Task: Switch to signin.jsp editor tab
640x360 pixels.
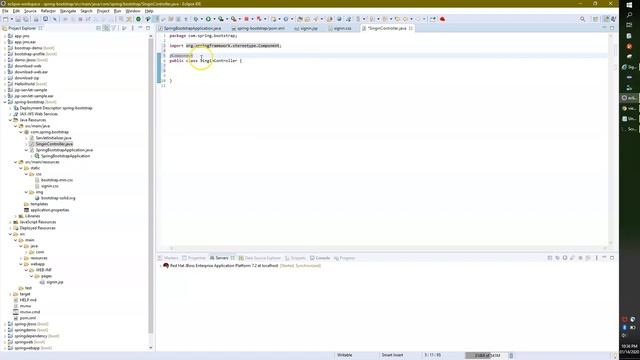Action: [306, 29]
